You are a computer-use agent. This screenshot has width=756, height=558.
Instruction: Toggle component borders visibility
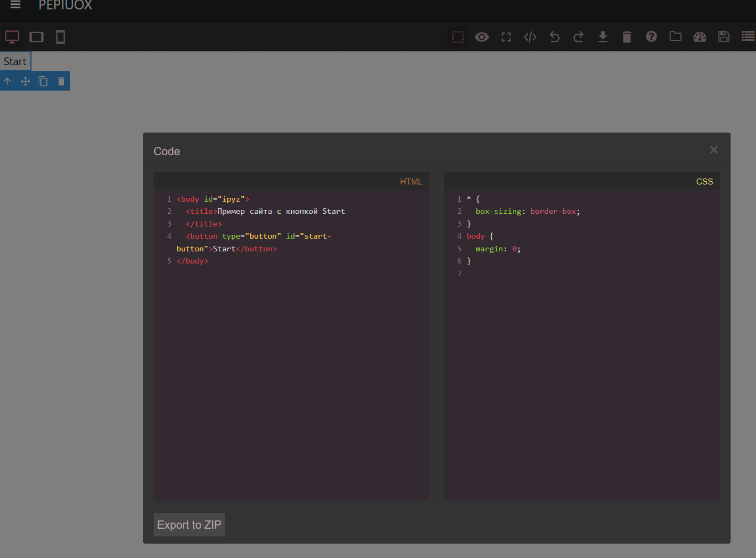(x=458, y=37)
